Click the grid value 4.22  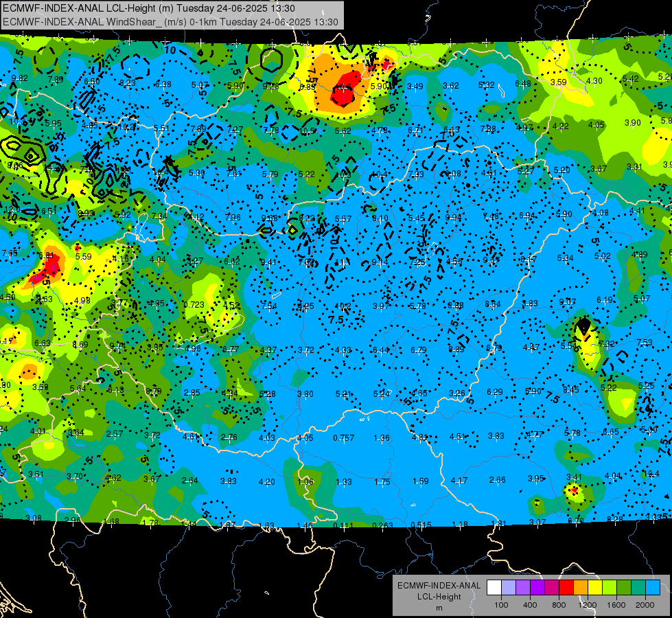(561, 126)
